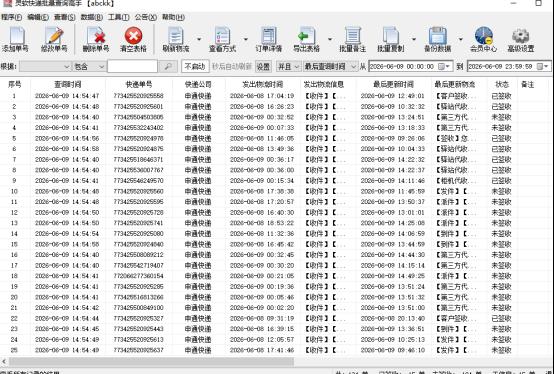Open the 高级设置 advanced-settings gear
Viewport: 554px width, 374px height.
click(x=521, y=39)
